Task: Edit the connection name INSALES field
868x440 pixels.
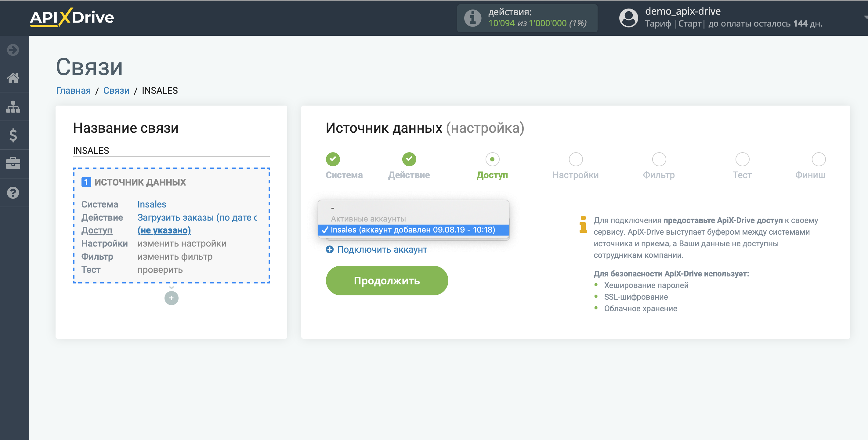Action: click(x=172, y=151)
